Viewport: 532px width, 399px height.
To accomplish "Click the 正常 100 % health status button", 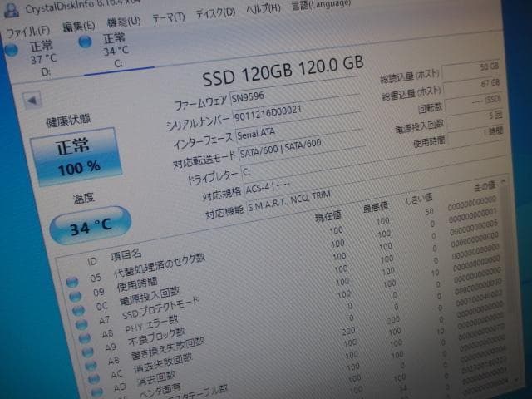I will pyautogui.click(x=76, y=157).
